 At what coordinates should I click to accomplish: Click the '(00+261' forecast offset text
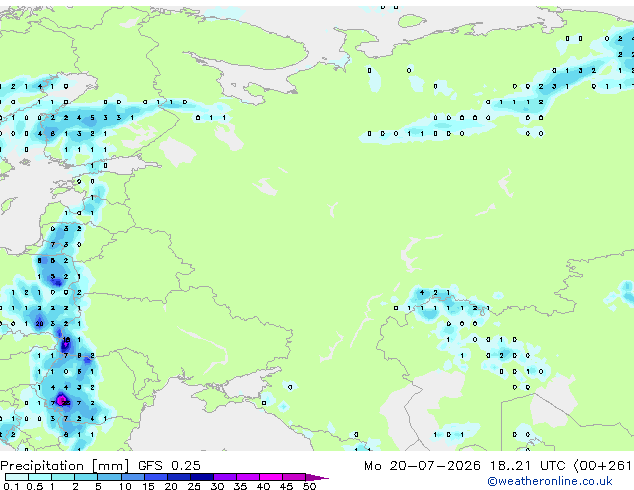click(603, 466)
